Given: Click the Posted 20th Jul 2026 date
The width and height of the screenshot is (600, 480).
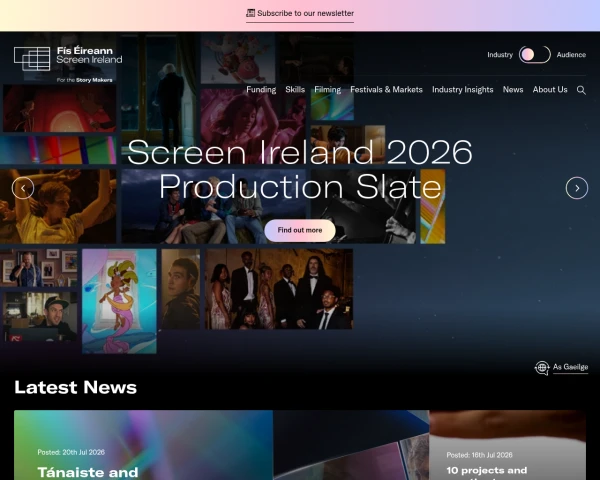Looking at the screenshot, I should (x=71, y=452).
